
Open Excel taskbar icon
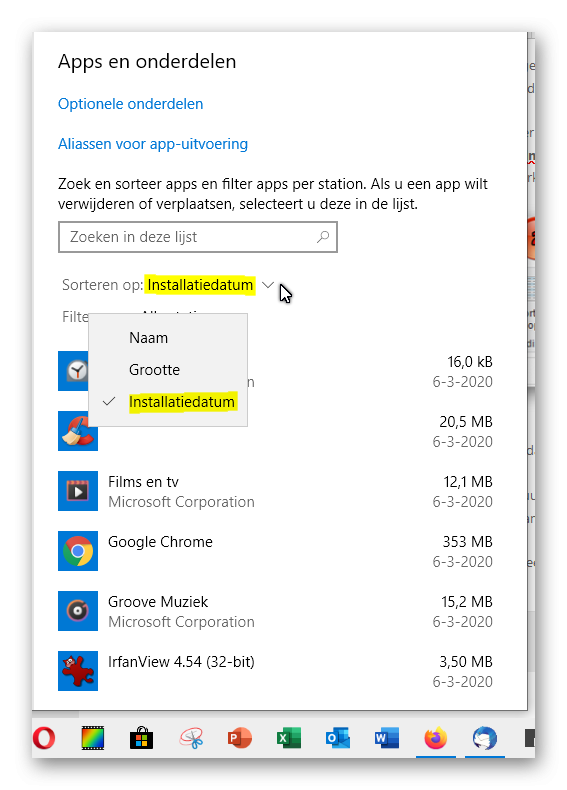coord(289,738)
